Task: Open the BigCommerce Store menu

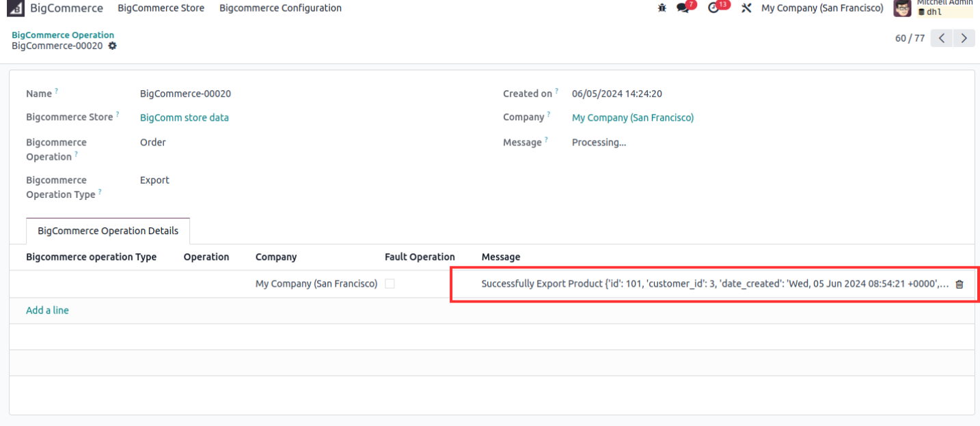Action: pyautogui.click(x=161, y=8)
